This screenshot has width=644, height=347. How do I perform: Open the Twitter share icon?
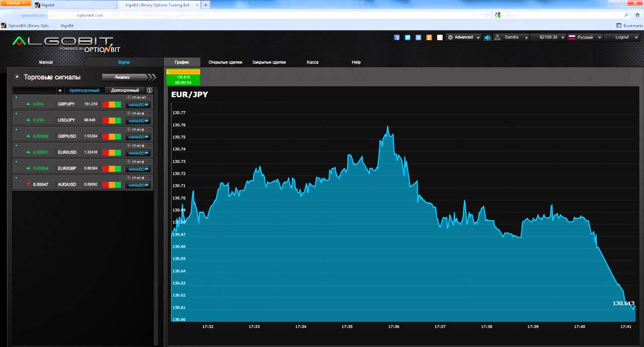tap(408, 37)
